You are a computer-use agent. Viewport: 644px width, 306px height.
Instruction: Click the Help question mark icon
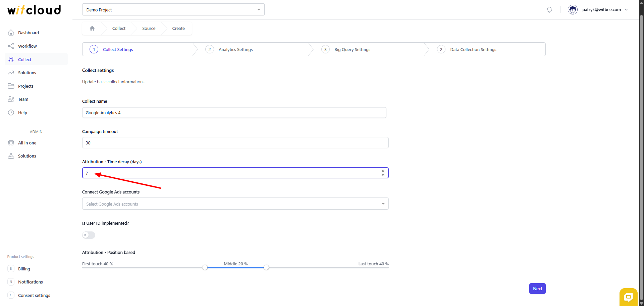coord(11,113)
